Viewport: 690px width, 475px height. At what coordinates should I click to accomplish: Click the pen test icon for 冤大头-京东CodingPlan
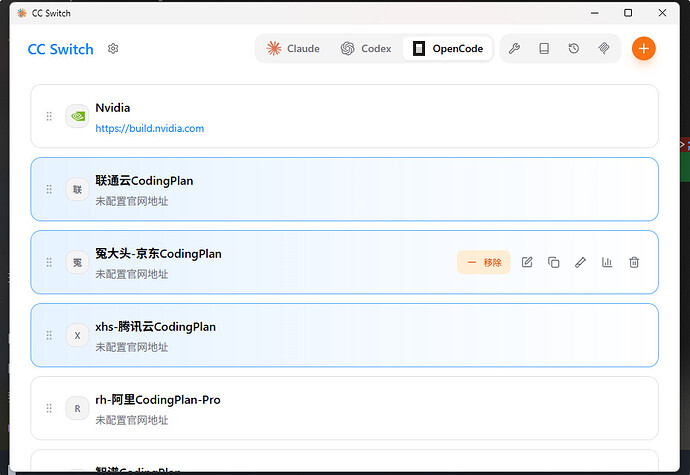580,262
